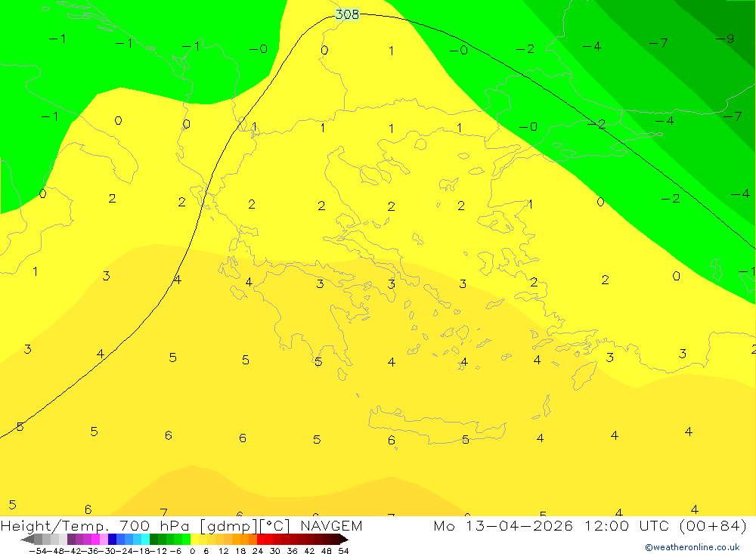Click the '[gdmp]' unit label
This screenshot has width=756, height=554.
pyautogui.click(x=228, y=526)
